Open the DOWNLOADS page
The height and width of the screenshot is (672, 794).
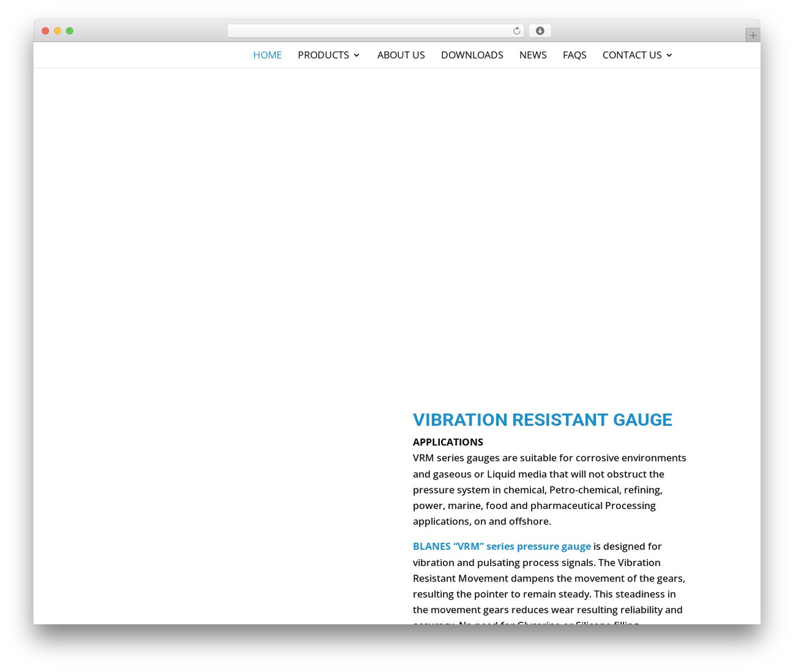coord(472,55)
